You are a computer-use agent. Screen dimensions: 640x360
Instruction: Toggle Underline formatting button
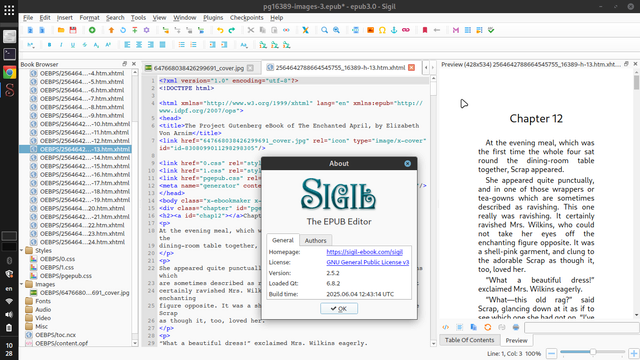pos(73,45)
